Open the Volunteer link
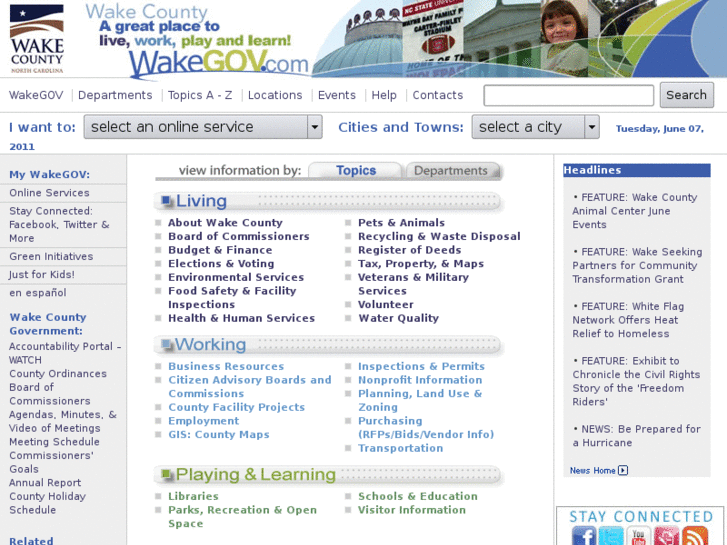This screenshot has height=545, width=727. tap(386, 305)
